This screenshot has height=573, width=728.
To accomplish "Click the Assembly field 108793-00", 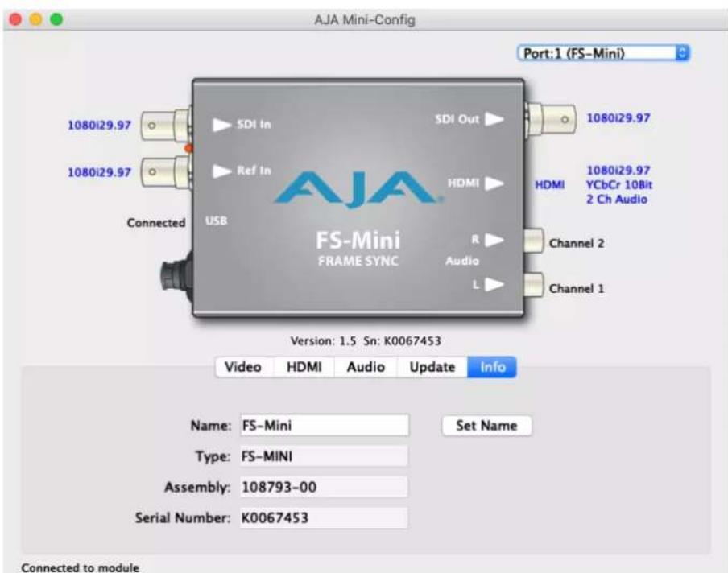I will pos(324,487).
